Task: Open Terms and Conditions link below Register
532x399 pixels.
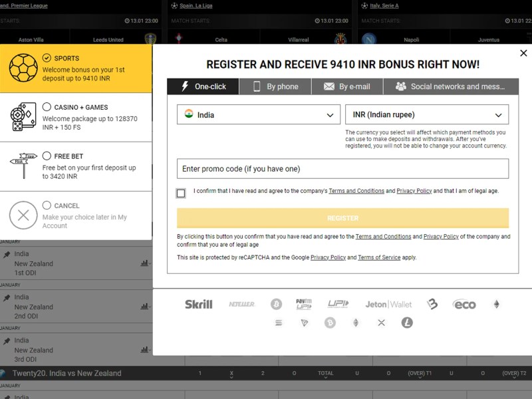Action: click(x=383, y=237)
